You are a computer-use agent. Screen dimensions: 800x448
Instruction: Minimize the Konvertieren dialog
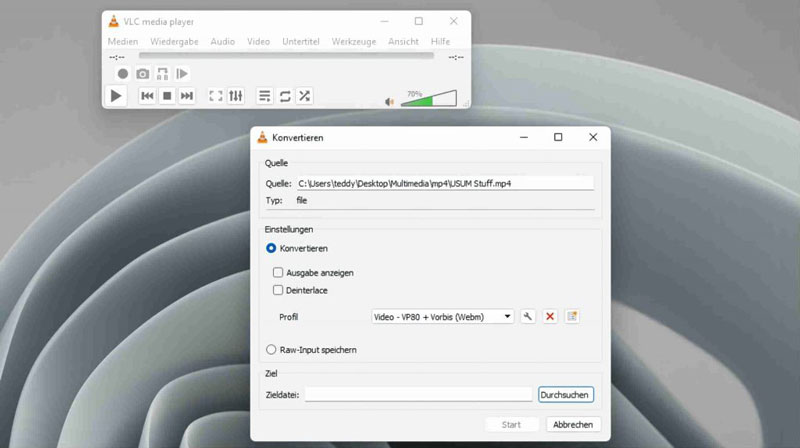(523, 137)
